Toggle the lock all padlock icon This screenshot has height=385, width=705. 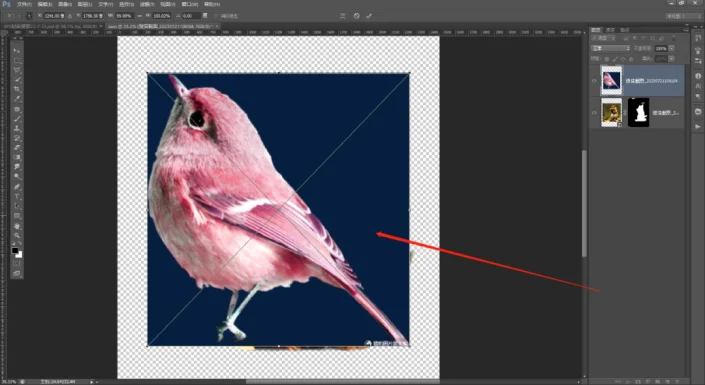coord(631,59)
